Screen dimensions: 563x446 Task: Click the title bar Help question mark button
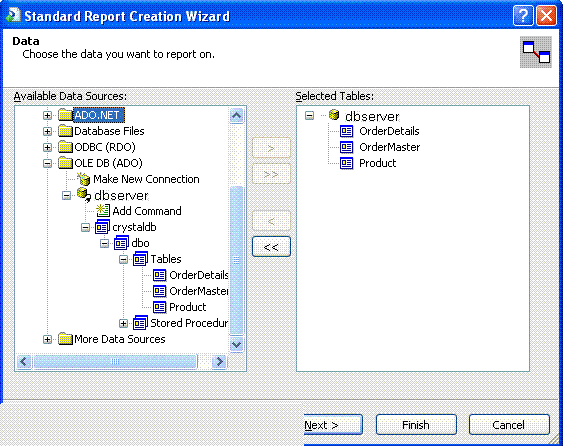pyautogui.click(x=523, y=16)
